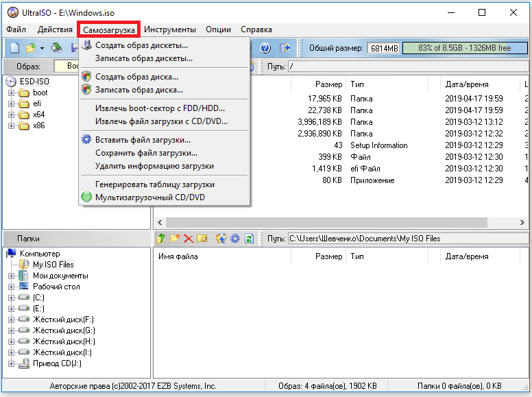The height and width of the screenshot is (397, 532).
Task: Choose Сохранить файл загрузки menu entry
Action: click(x=165, y=153)
